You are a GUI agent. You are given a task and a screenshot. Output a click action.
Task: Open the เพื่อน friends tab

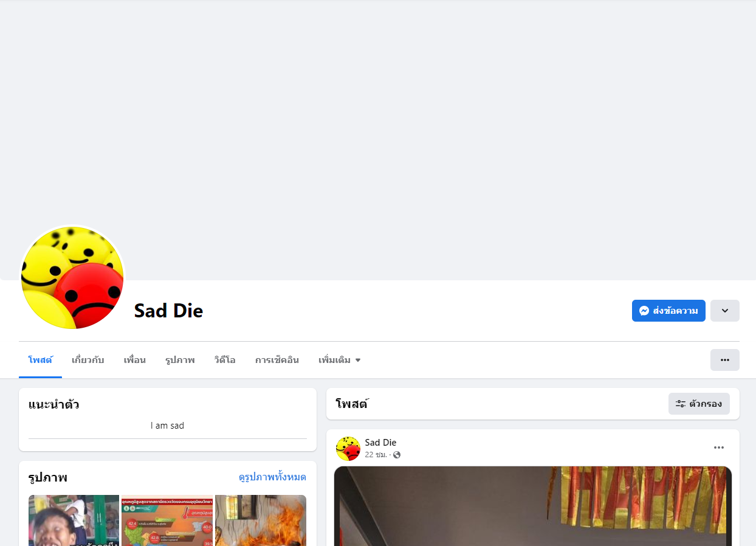pos(135,360)
